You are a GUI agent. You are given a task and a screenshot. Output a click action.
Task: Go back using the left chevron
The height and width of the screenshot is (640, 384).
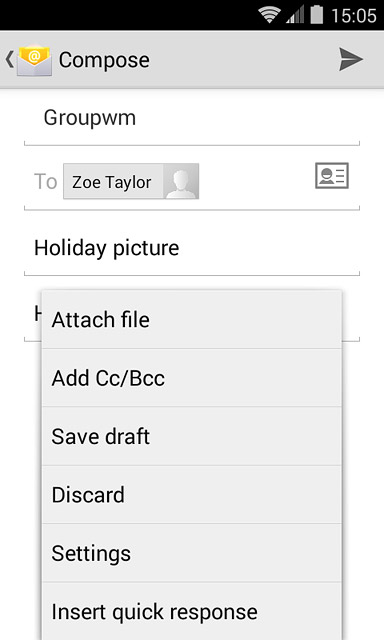[x=9, y=60]
